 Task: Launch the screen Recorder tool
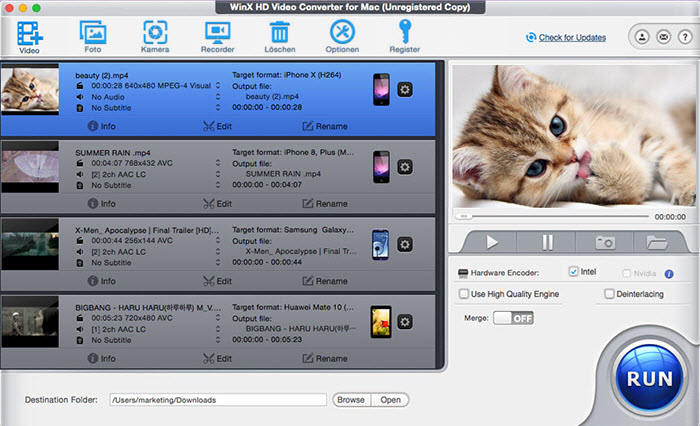tap(217, 32)
